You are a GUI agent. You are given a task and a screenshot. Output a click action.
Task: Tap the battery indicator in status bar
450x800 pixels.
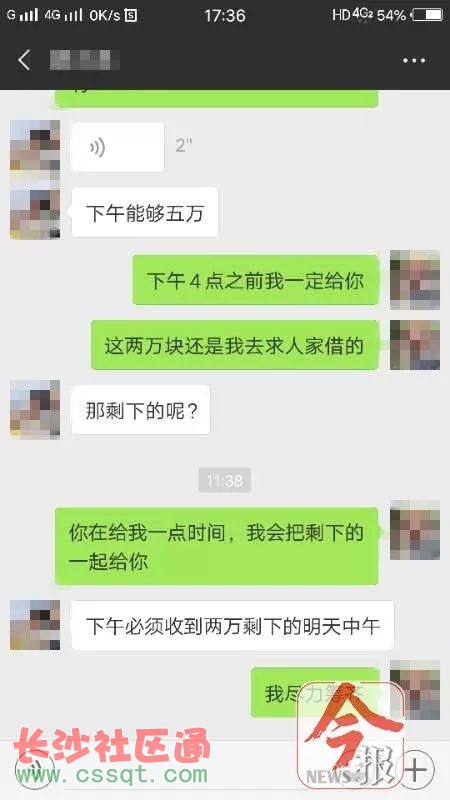point(428,15)
